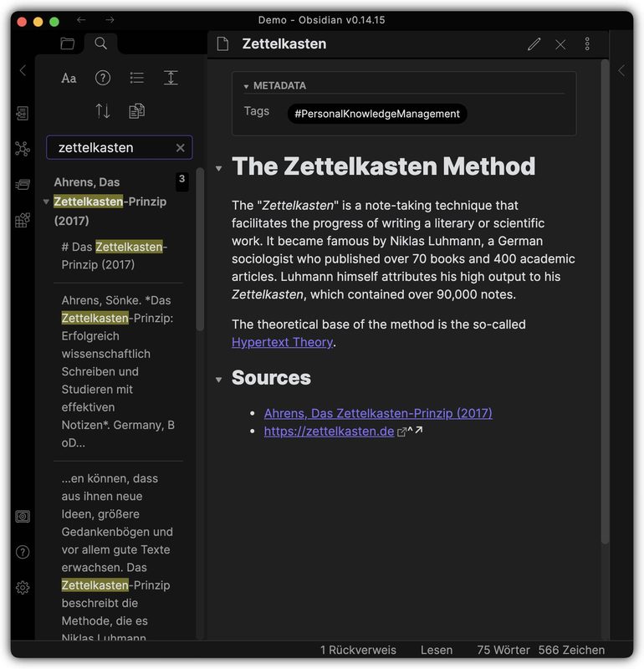Expand the right sidebar chevron
The width and height of the screenshot is (644, 669).
pyautogui.click(x=621, y=70)
